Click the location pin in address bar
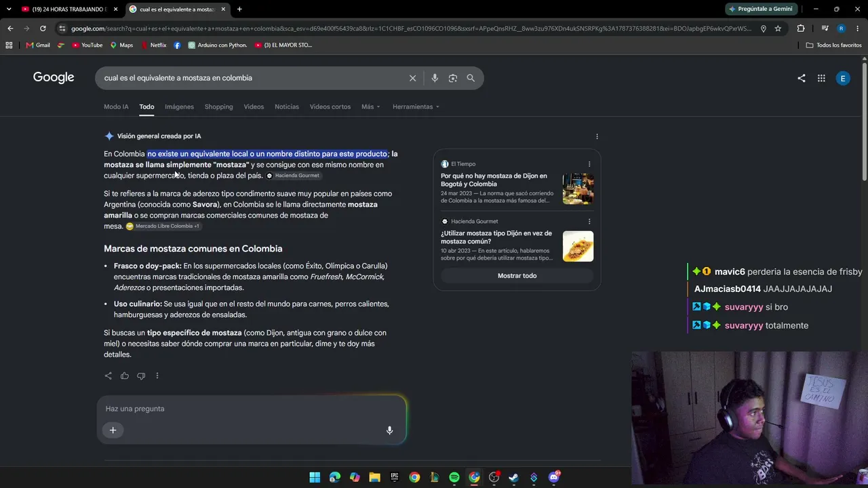Viewport: 868px width, 488px height. pos(764,28)
